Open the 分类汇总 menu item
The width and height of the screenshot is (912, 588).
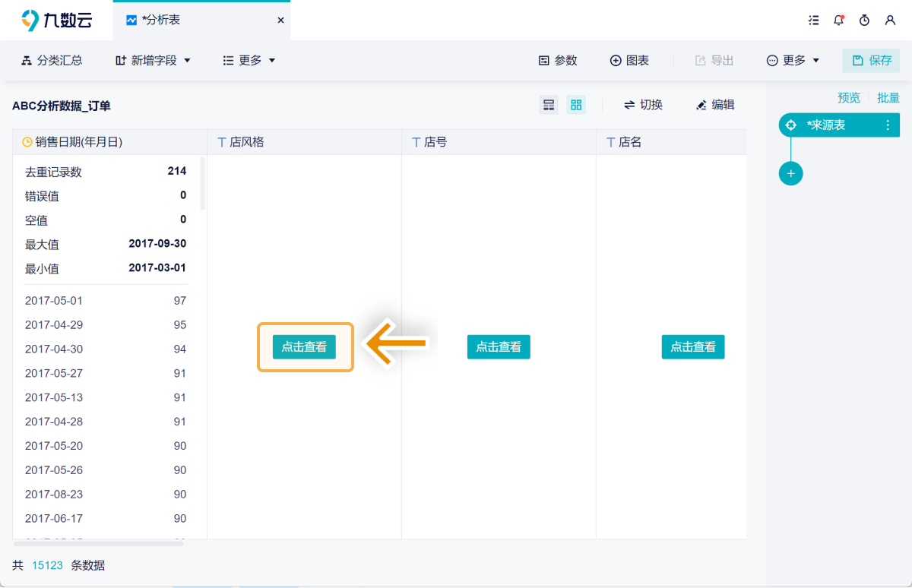tap(52, 61)
